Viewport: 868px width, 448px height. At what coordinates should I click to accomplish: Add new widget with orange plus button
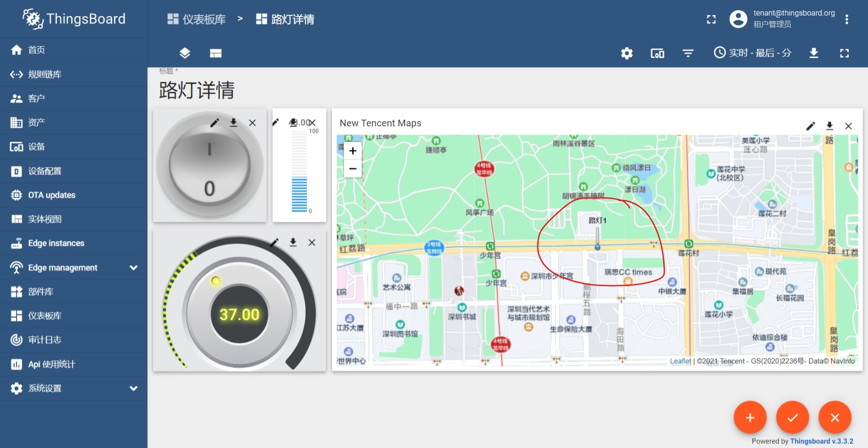750,417
